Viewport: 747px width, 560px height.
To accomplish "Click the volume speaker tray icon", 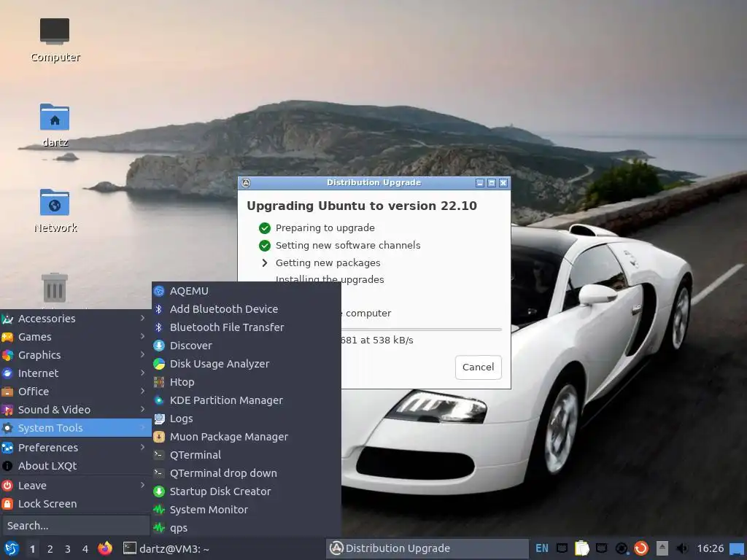I will 682,548.
